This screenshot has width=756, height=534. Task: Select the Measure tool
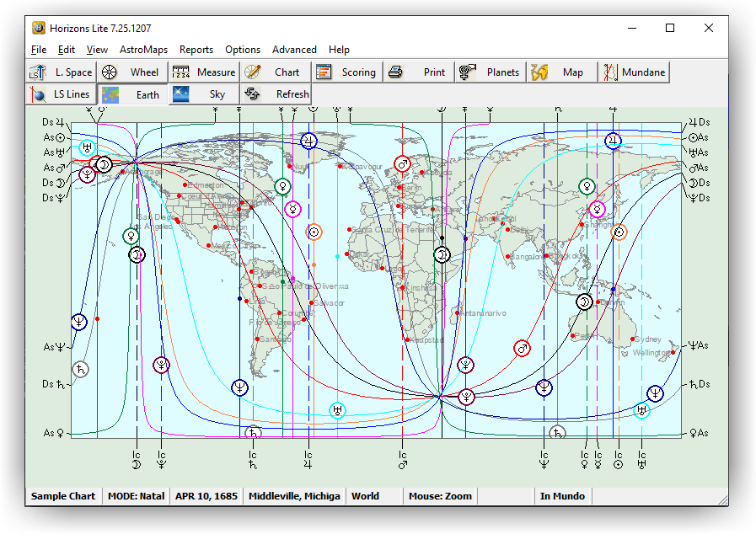(x=204, y=72)
